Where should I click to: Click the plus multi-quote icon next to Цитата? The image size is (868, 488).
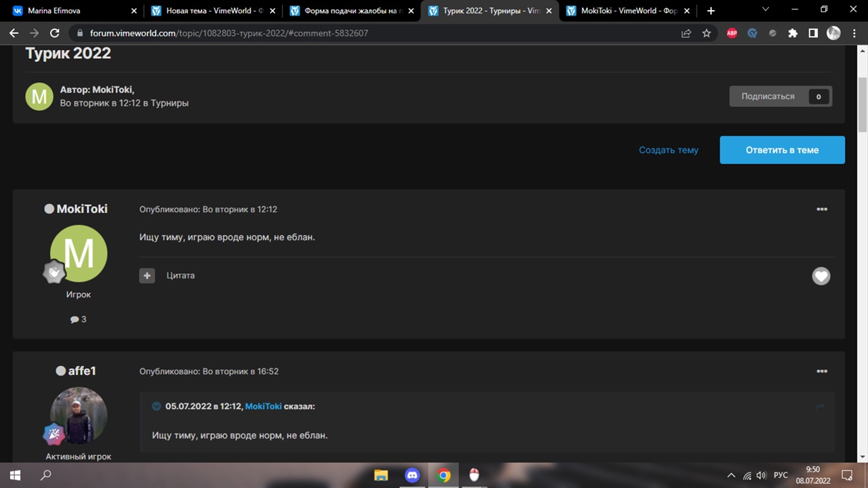(147, 276)
